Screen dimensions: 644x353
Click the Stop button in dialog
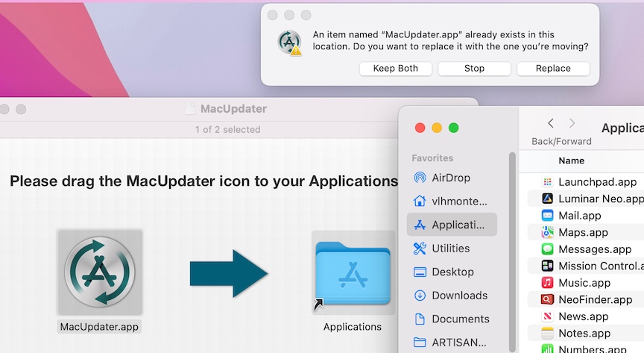click(474, 69)
